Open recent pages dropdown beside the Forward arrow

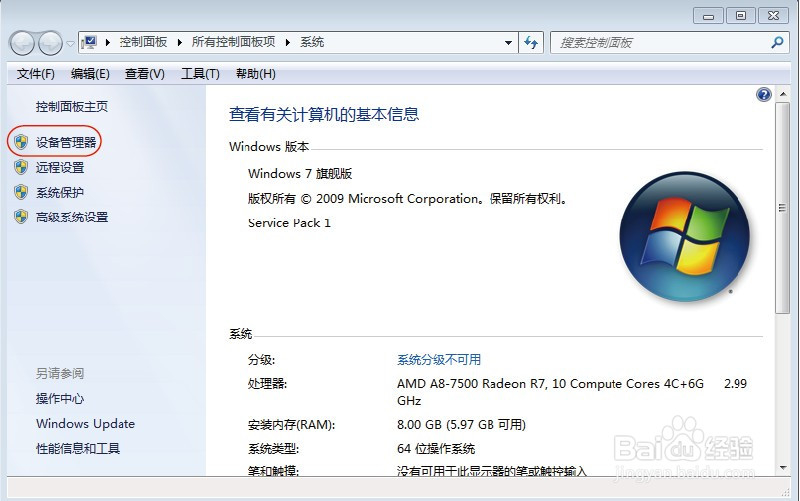[x=70, y=43]
